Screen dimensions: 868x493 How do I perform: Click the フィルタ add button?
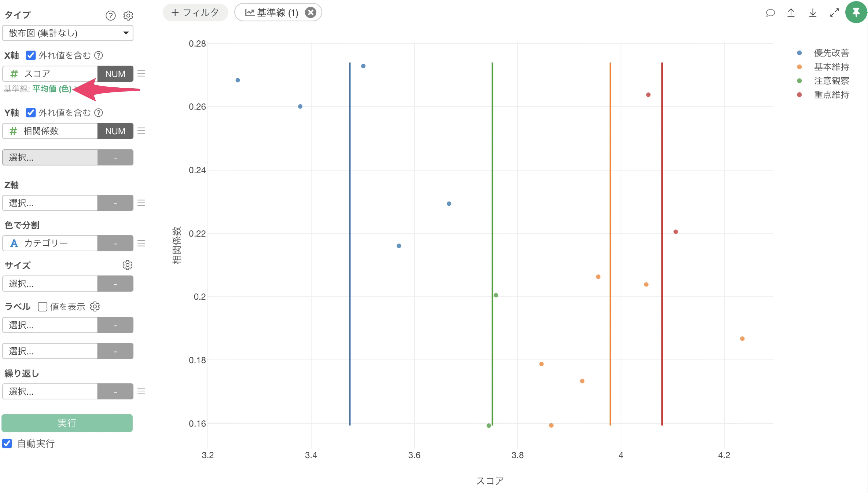point(195,13)
